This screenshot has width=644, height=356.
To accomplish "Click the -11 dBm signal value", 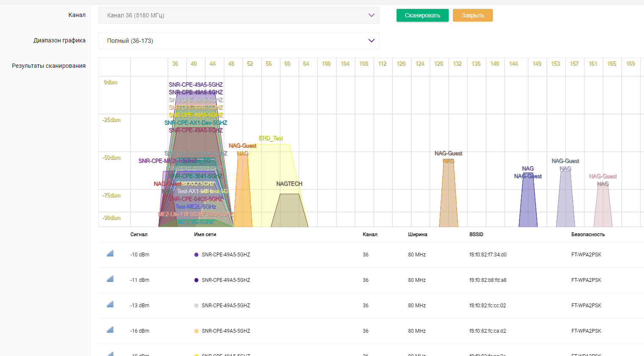I will click(x=140, y=280).
